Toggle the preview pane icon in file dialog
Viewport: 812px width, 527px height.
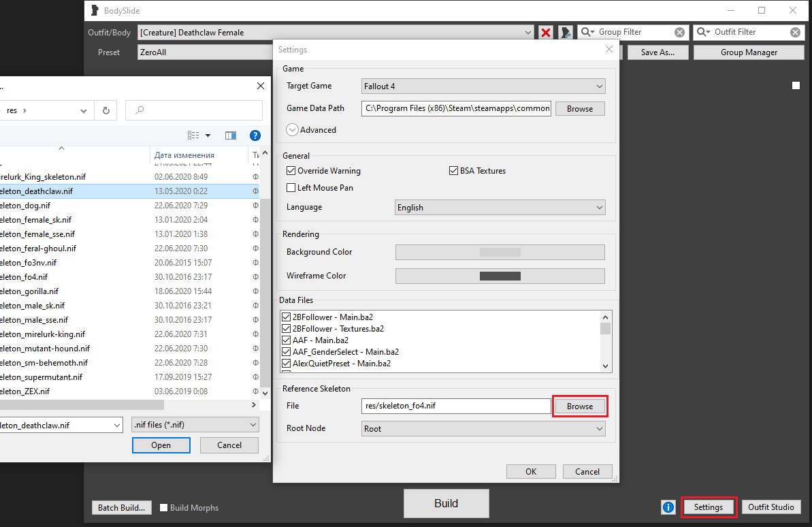point(231,135)
